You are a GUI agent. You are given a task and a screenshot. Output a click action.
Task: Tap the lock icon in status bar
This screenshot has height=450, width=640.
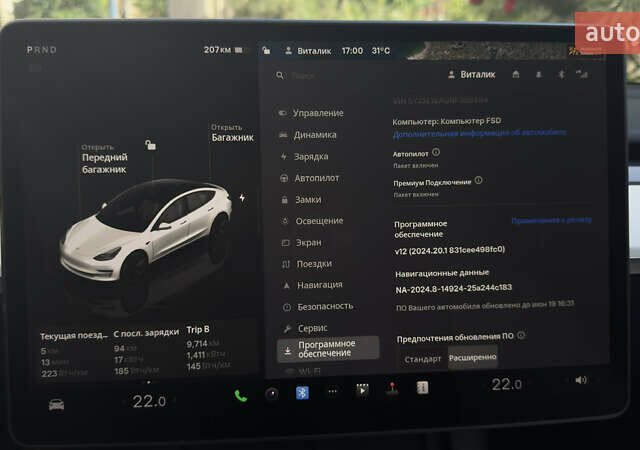(266, 51)
